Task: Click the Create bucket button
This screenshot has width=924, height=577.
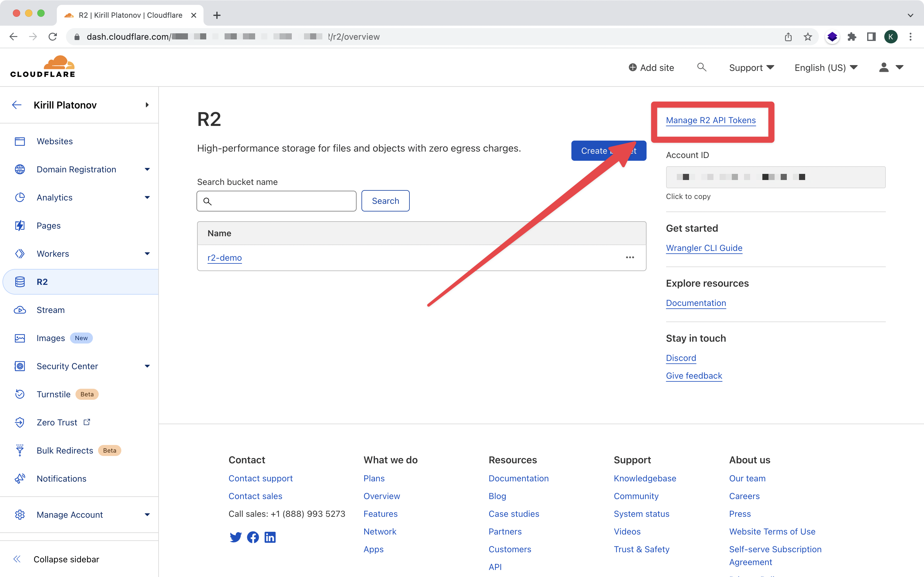Action: click(x=608, y=151)
